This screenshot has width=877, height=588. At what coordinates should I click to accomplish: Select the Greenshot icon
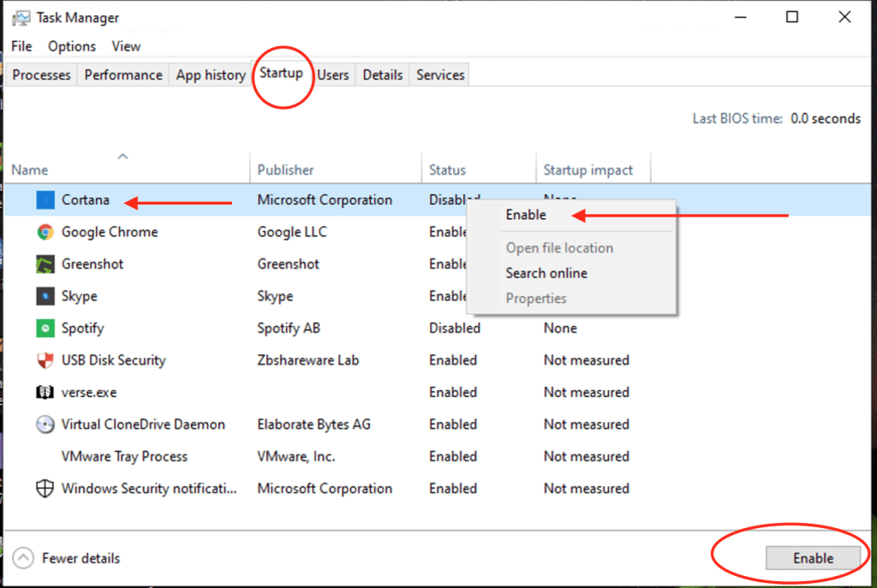(45, 264)
